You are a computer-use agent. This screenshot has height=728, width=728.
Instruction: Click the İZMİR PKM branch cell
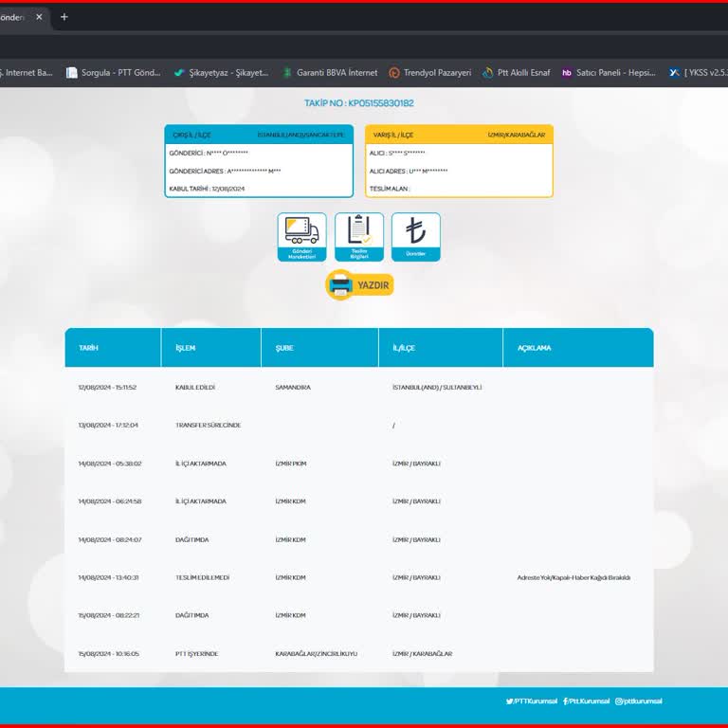291,464
